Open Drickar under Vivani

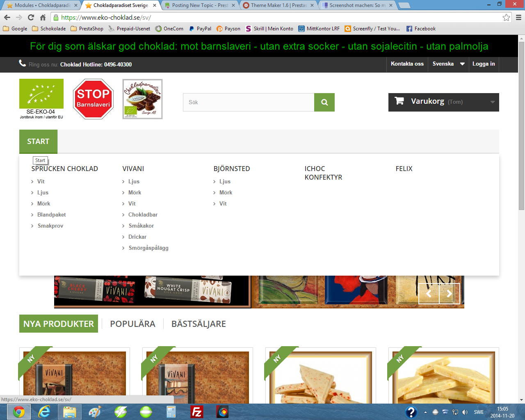tap(137, 237)
